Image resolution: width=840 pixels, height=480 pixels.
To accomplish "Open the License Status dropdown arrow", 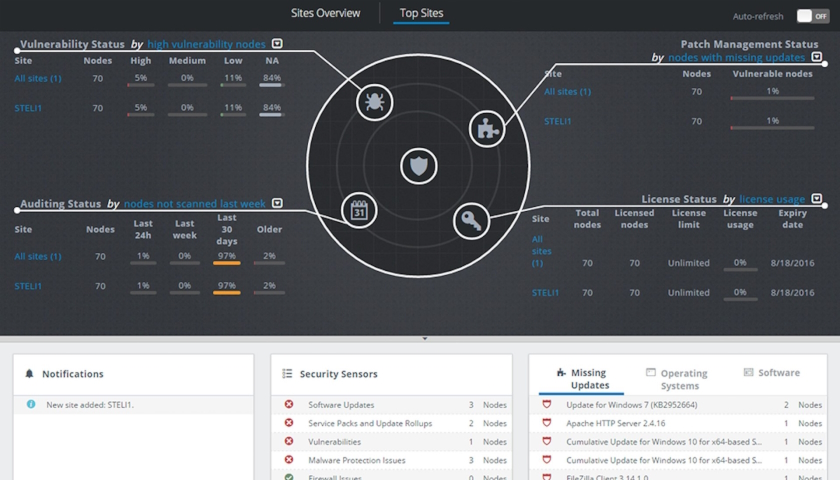I will coord(816,199).
